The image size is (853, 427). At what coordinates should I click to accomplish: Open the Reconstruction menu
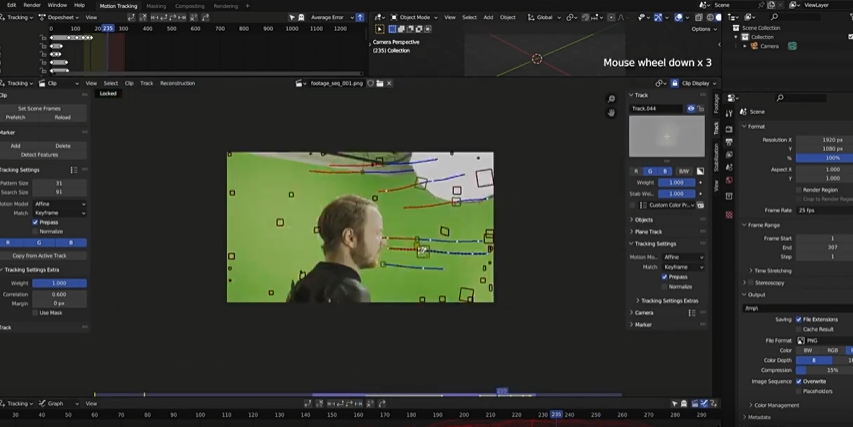[x=177, y=83]
